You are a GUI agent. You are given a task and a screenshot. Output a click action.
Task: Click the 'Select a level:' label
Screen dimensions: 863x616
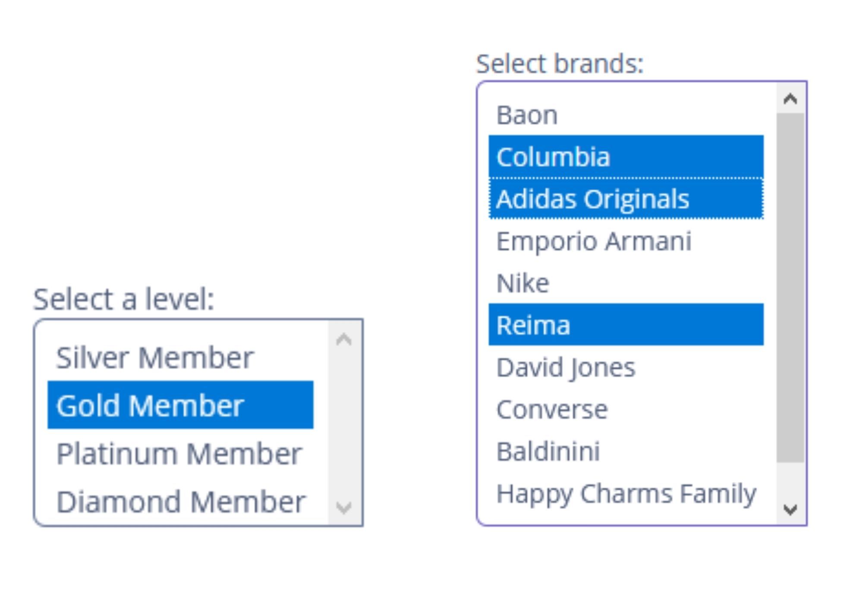[124, 299]
